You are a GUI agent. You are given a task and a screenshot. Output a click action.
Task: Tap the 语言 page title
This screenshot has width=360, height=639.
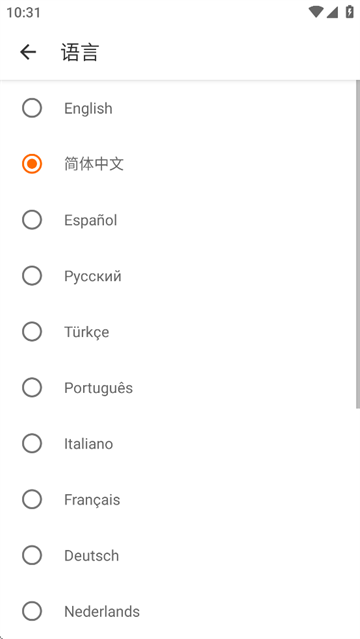80,53
